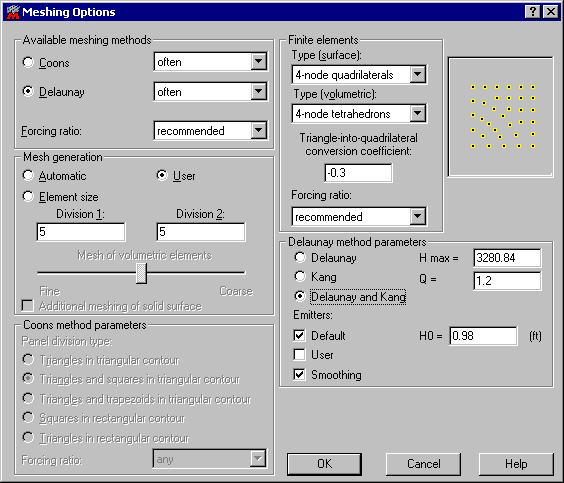The height and width of the screenshot is (483, 564).
Task: Open the Type (volumetric) tetrahedrons dropdown
Action: (417, 113)
